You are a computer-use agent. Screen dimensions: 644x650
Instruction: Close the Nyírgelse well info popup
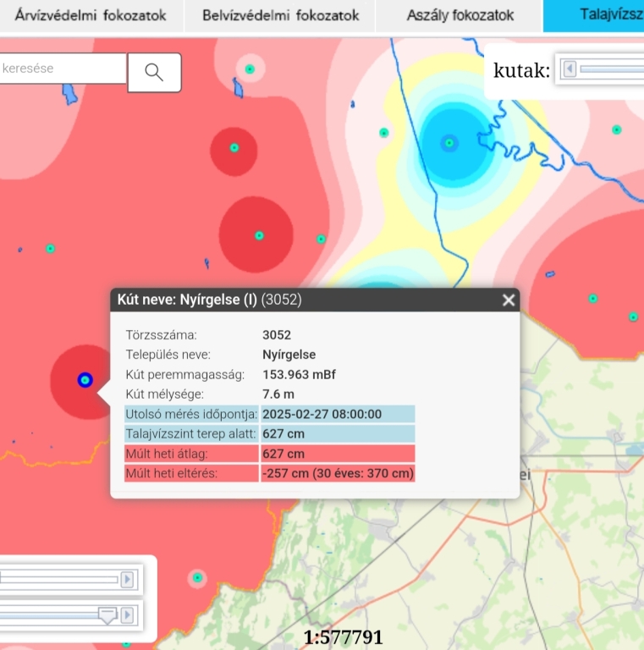click(508, 300)
